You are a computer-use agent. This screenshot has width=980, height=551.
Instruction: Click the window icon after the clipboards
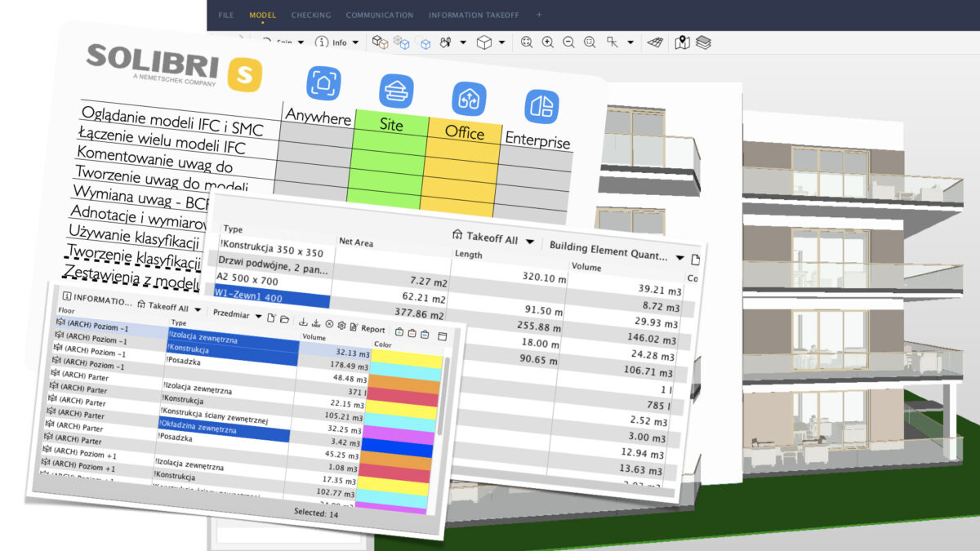[x=443, y=336]
